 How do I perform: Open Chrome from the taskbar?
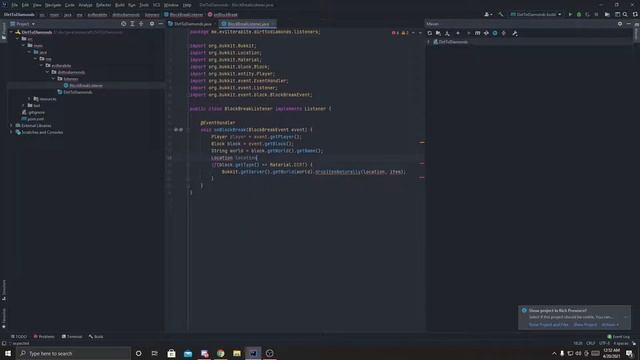click(x=220, y=353)
